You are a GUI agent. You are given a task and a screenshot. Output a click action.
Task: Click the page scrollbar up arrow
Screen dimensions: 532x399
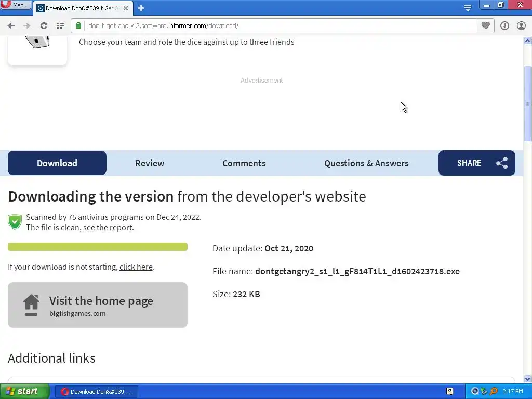click(528, 41)
